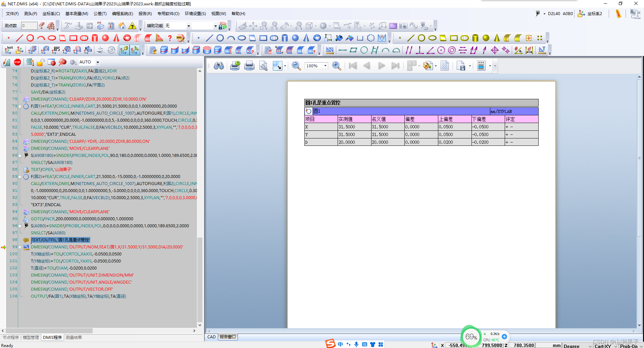Click the code panel horizontal scrollbar thumb

(50, 331)
